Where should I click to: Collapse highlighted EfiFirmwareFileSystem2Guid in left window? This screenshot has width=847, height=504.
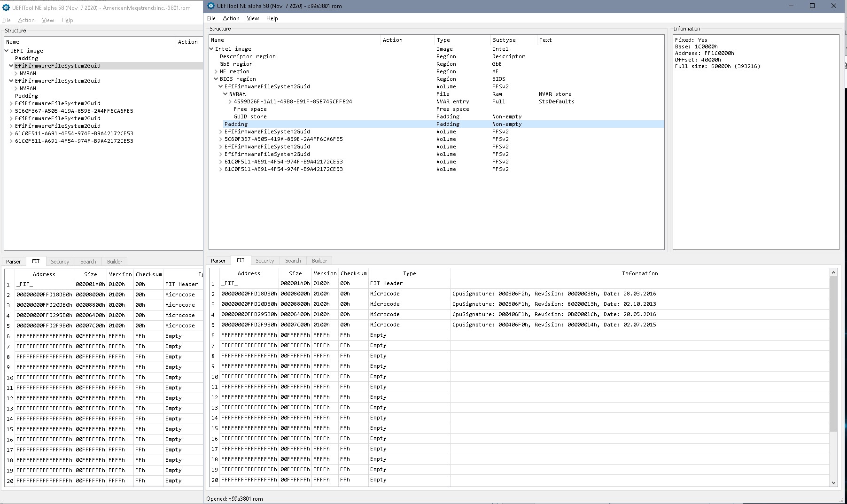pos(11,66)
